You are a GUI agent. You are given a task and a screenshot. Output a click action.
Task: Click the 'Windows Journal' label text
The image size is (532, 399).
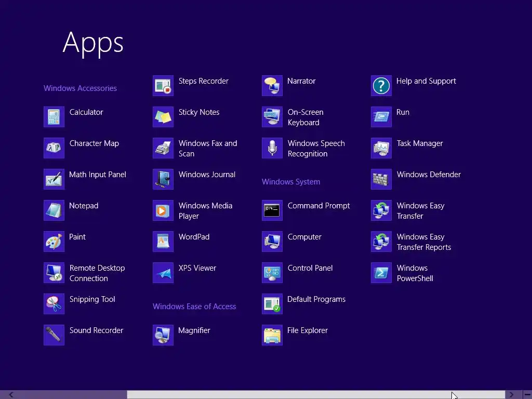[x=207, y=175]
